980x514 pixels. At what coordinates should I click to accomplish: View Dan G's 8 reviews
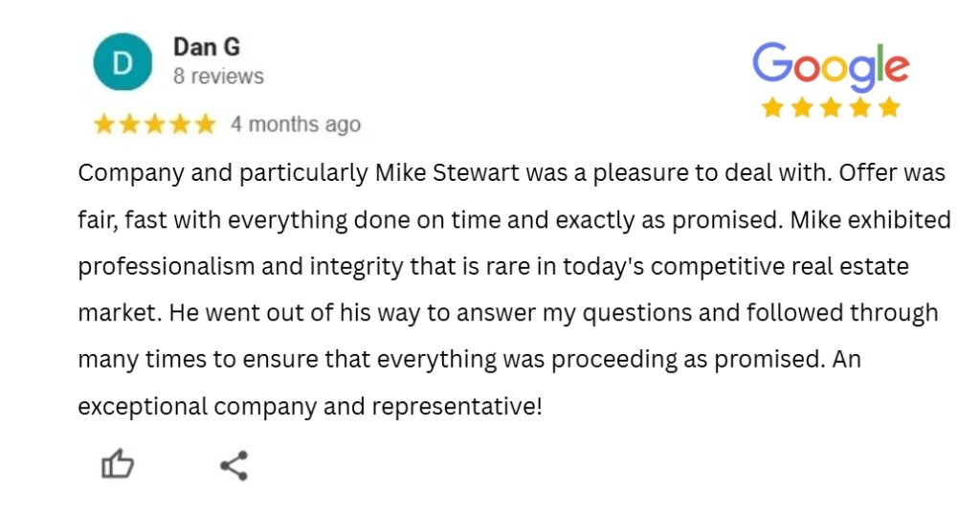(x=218, y=77)
